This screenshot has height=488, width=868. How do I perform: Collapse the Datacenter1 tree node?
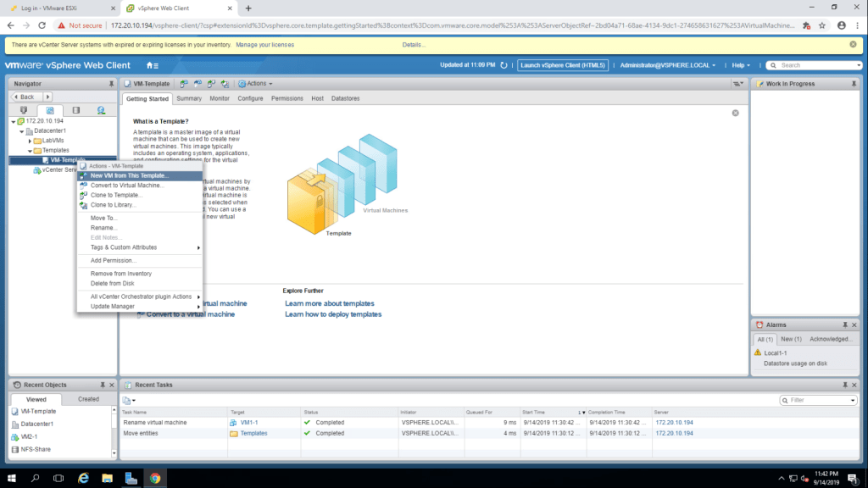coord(21,131)
